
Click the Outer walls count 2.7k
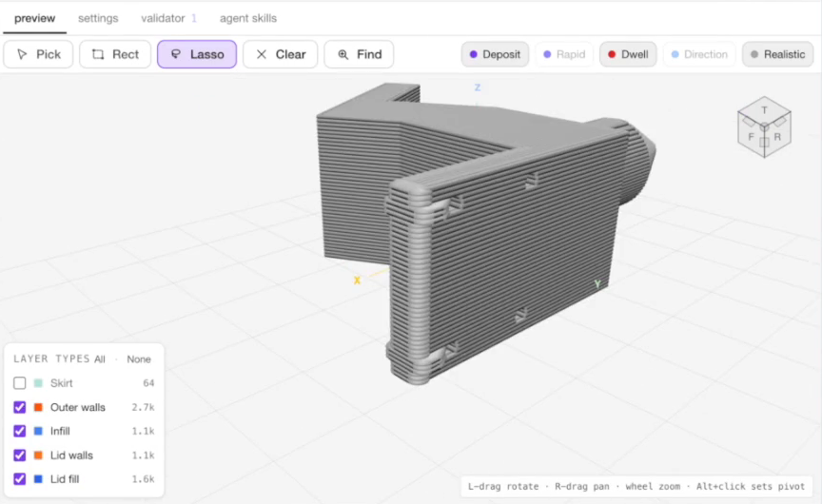point(143,407)
